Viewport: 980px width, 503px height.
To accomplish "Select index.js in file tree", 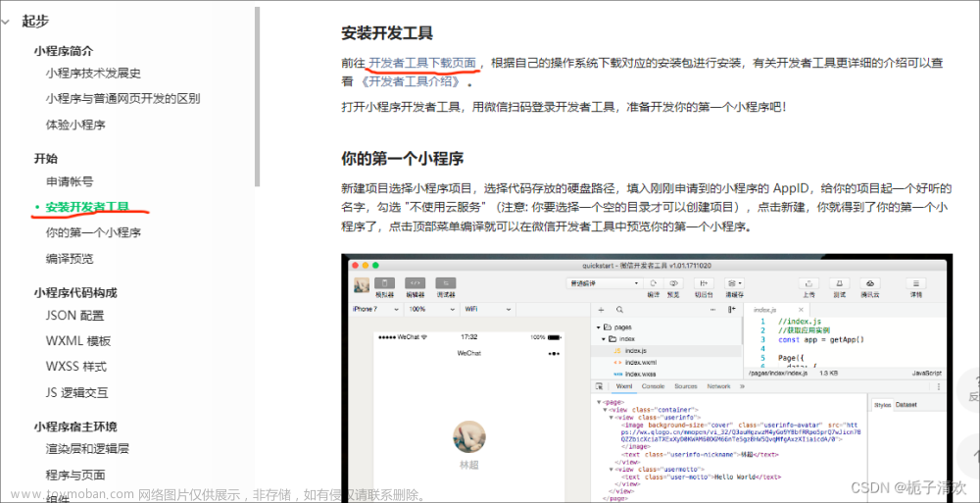I will (x=636, y=350).
